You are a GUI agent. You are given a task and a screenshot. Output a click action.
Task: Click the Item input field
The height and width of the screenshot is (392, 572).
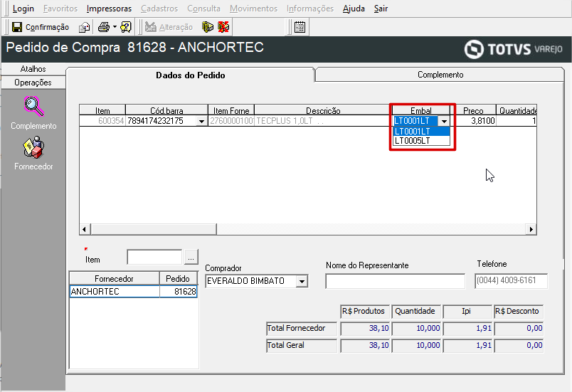tap(154, 257)
